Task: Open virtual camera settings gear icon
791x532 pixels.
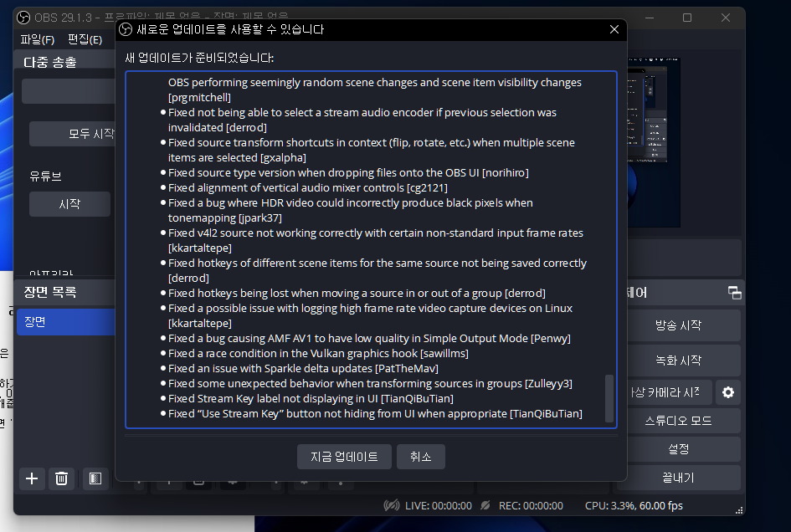Action: coord(728,392)
